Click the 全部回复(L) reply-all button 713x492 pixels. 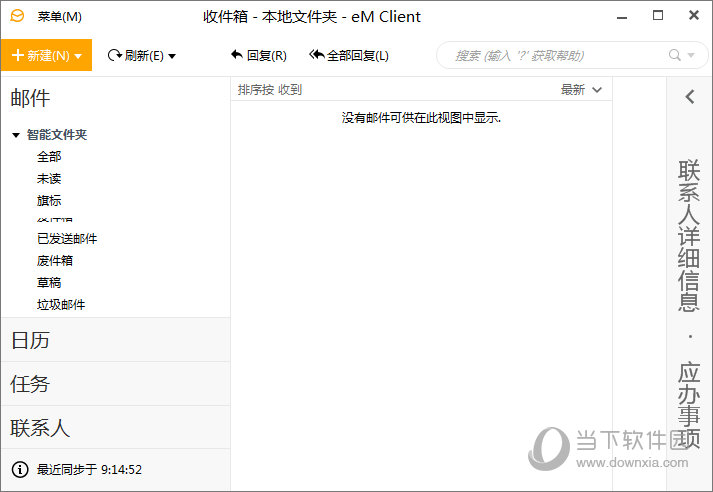pyautogui.click(x=349, y=55)
